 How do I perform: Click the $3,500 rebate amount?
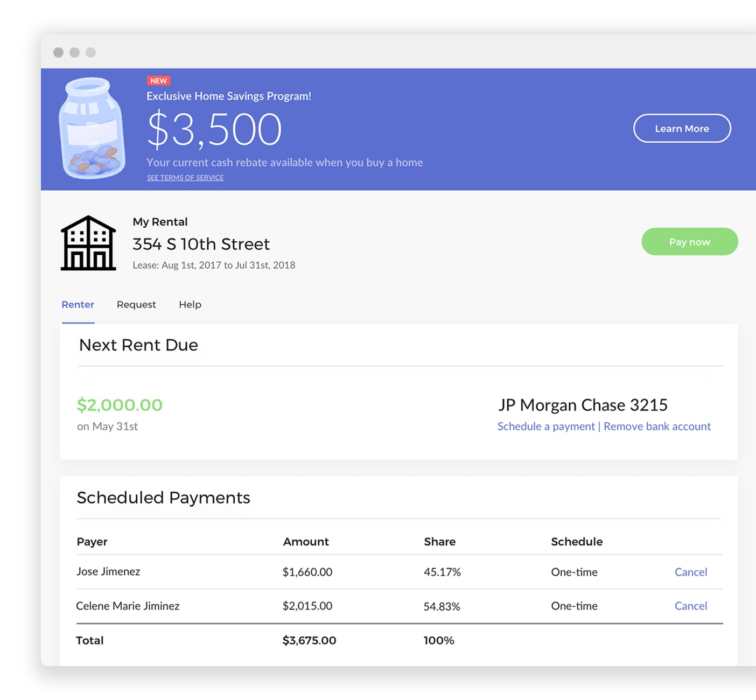[214, 129]
